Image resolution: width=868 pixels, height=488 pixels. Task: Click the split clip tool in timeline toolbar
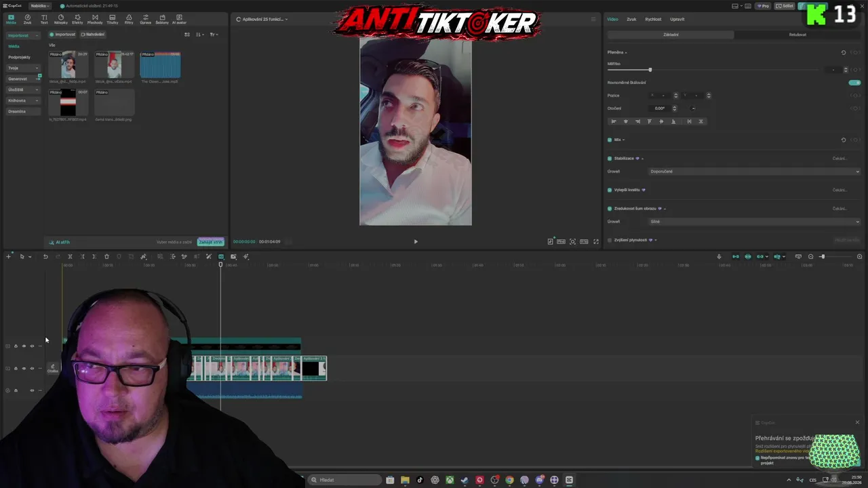(70, 257)
